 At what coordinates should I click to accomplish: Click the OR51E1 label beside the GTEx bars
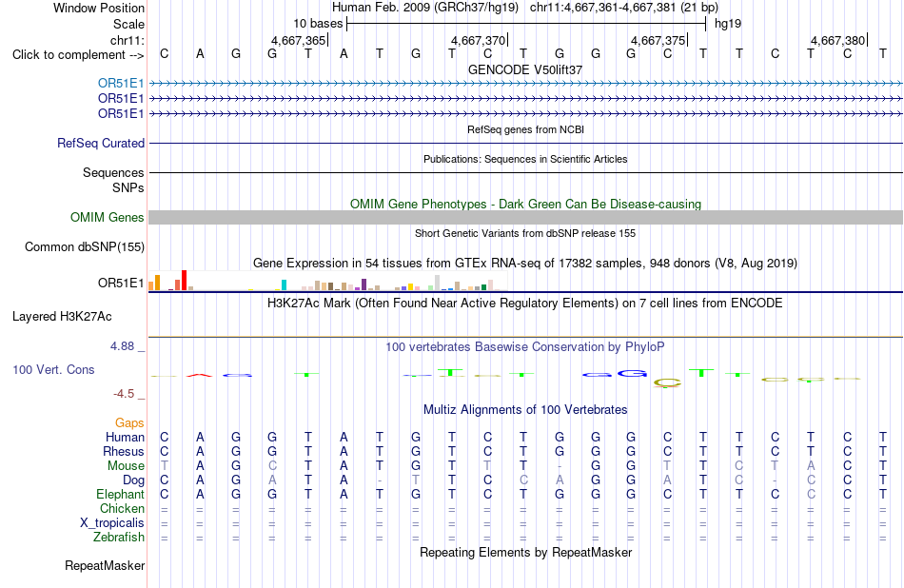[121, 283]
